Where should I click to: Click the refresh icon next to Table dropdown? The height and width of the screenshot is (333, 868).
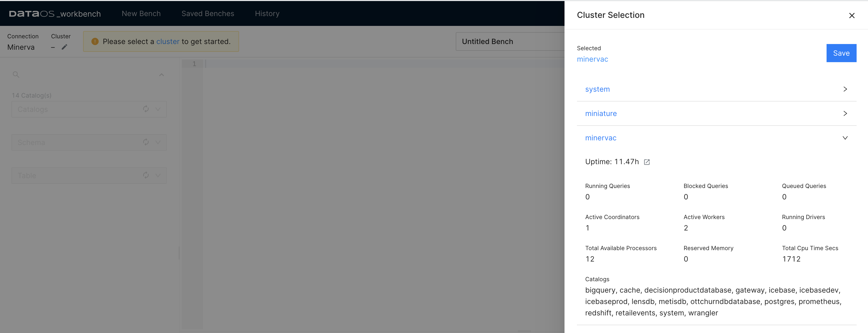pos(146,175)
